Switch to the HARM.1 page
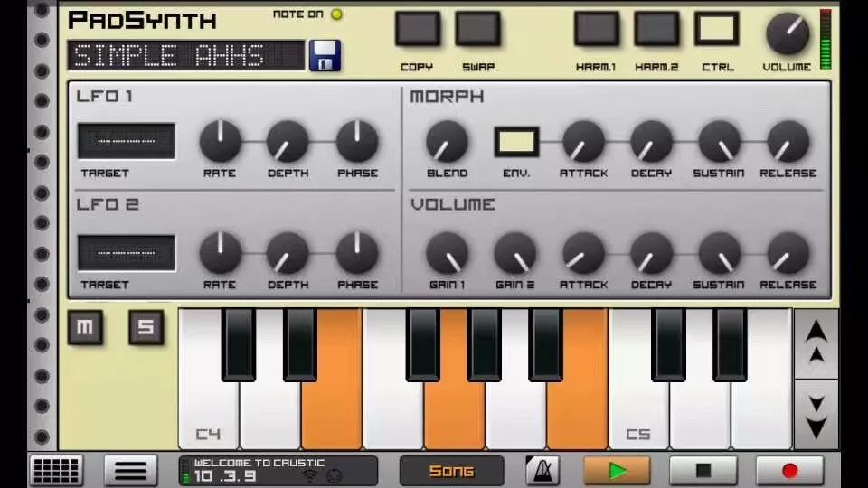The image size is (868, 488). coord(596,29)
